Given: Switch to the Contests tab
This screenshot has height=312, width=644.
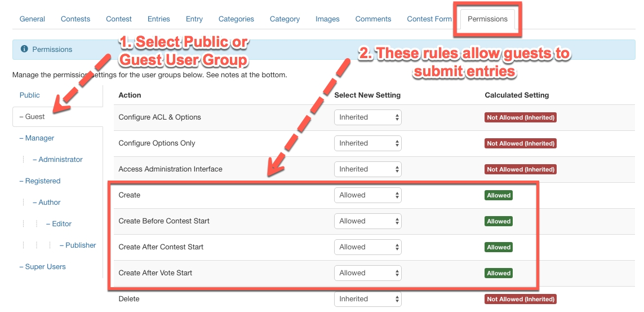Looking at the screenshot, I should 75,19.
